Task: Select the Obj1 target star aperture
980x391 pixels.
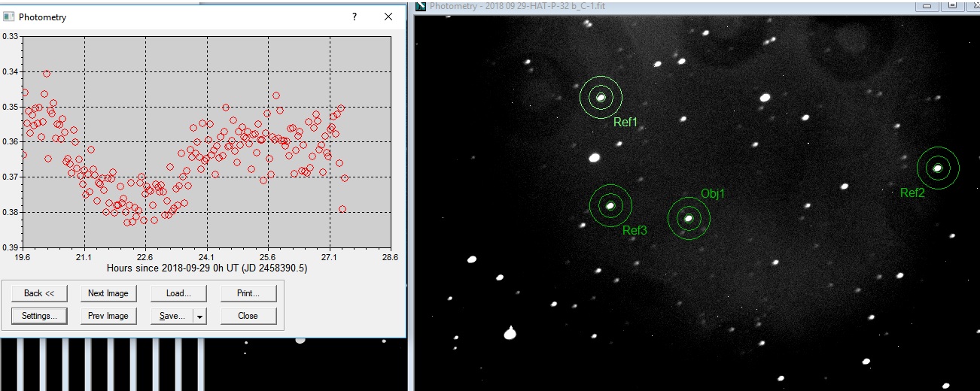Action: point(689,218)
